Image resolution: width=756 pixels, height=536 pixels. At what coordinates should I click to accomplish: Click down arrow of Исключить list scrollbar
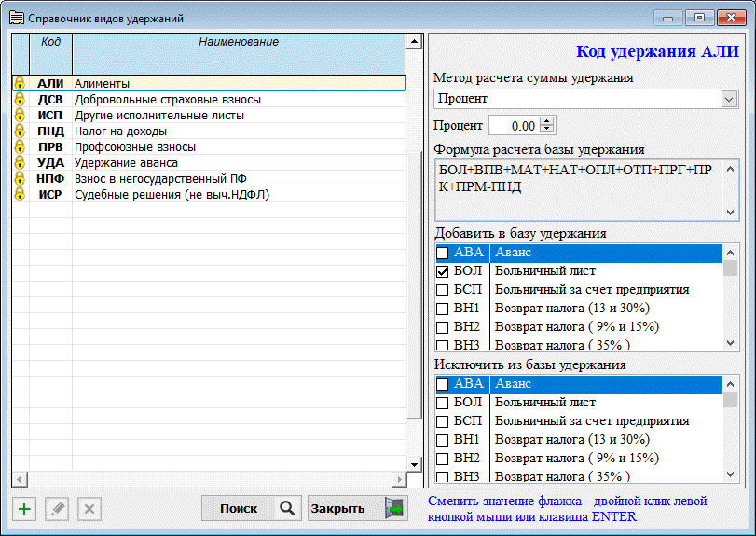[x=731, y=474]
